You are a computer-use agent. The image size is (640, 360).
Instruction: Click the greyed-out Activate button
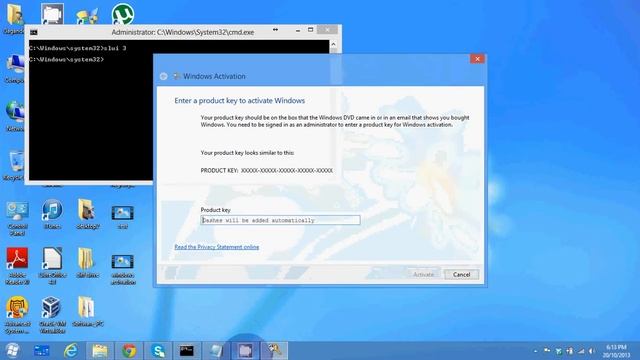[x=423, y=274]
